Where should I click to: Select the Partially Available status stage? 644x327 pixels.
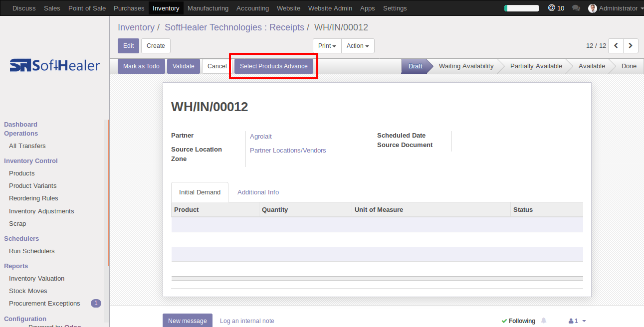(x=536, y=66)
